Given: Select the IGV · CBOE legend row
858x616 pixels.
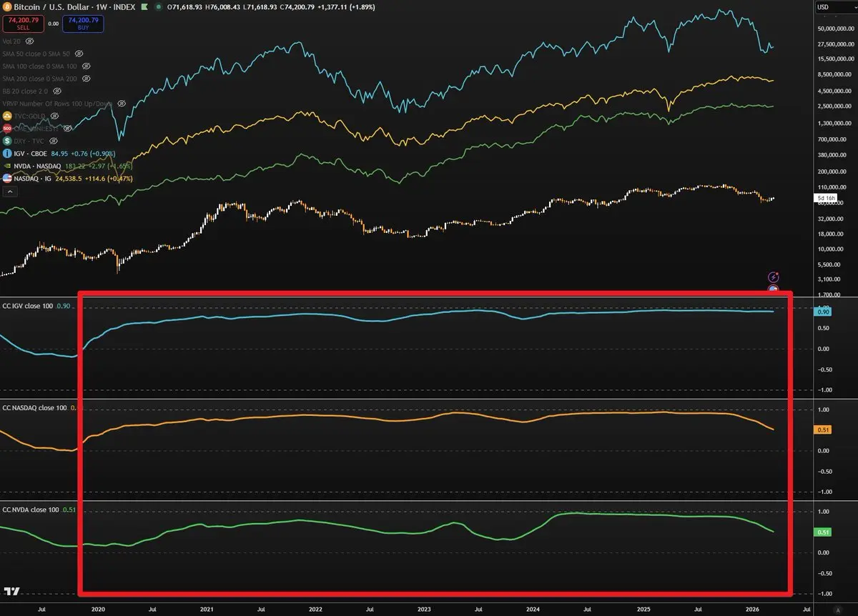Looking at the screenshot, I should 59,153.
